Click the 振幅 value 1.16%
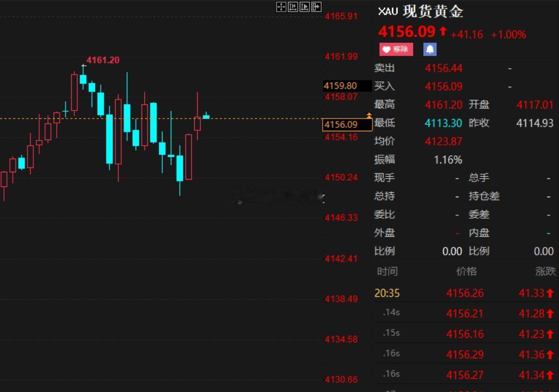 pyautogui.click(x=448, y=160)
